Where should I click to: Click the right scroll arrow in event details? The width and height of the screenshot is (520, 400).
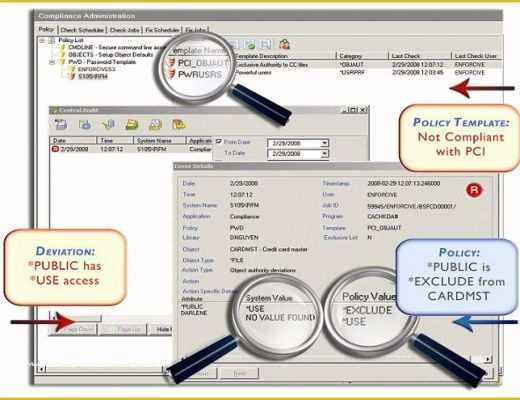[488, 359]
